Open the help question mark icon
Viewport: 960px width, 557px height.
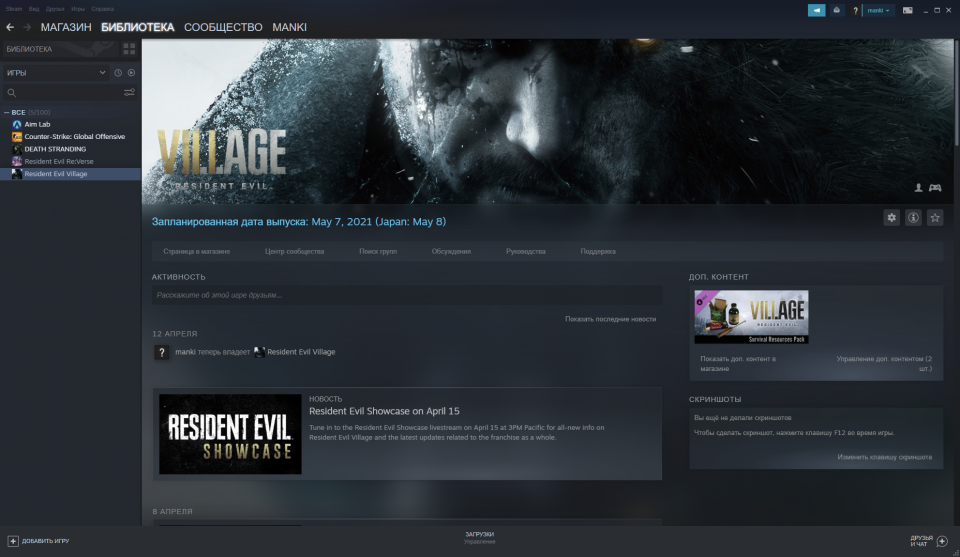(855, 10)
